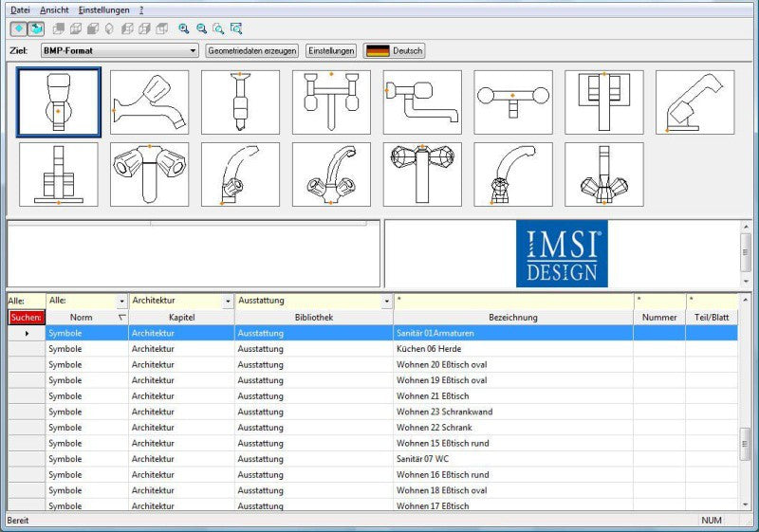Click the row selector arrow of selected row
This screenshot has width=759, height=532.
(27, 333)
